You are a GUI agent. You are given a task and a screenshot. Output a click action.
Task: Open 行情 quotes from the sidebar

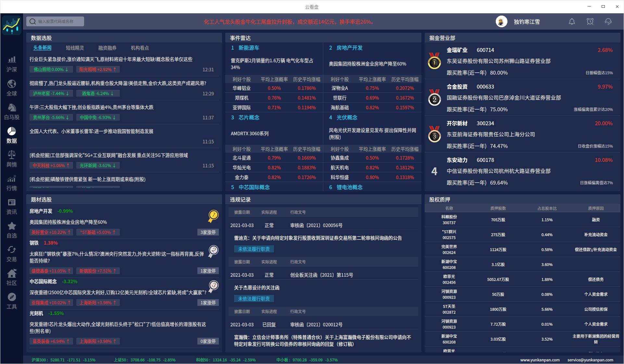tap(12, 183)
